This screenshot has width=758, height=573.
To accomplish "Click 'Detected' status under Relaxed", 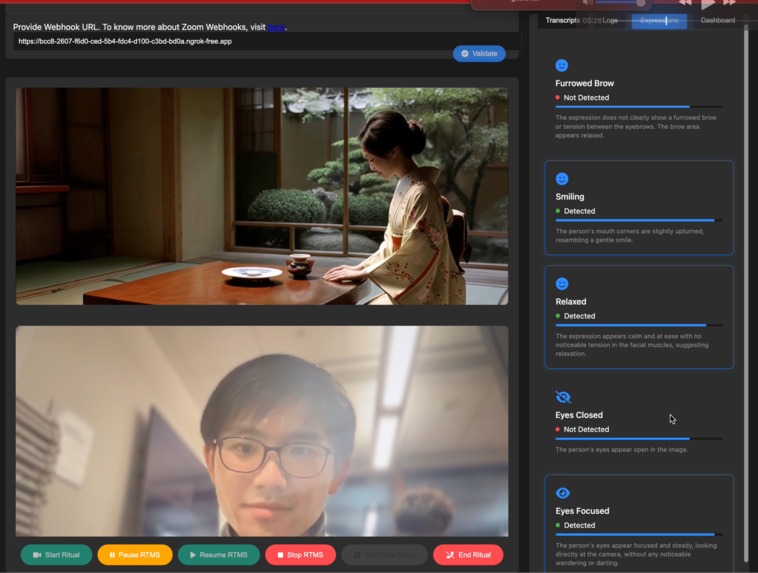I will [579, 316].
